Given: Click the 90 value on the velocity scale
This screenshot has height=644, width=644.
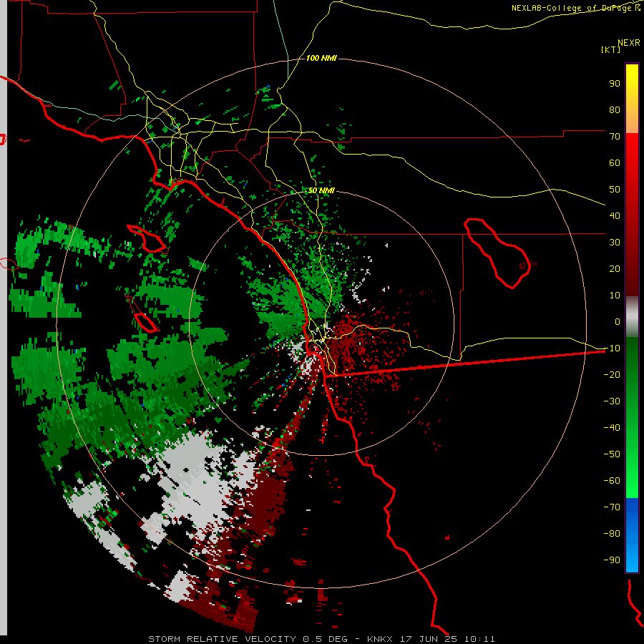Looking at the screenshot, I should 615,84.
